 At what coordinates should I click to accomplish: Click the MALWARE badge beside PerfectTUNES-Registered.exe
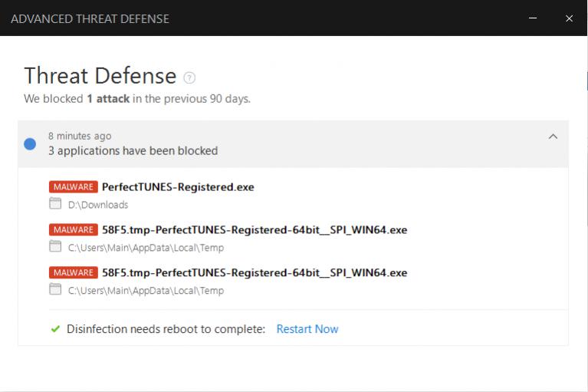74,186
